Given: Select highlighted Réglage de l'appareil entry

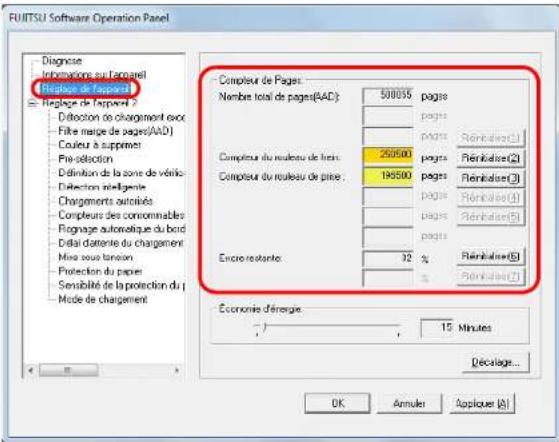Looking at the screenshot, I should point(85,88).
